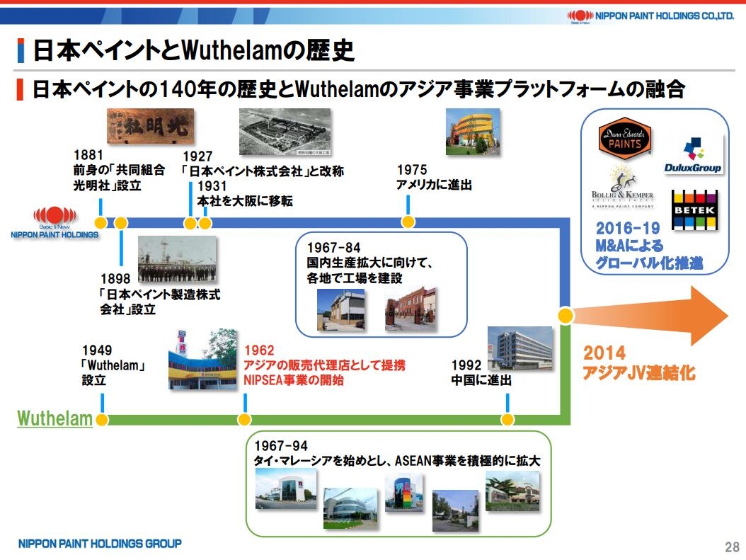746x560 pixels.
Task: Click the 1898 group photo of workers
Action: [x=177, y=259]
